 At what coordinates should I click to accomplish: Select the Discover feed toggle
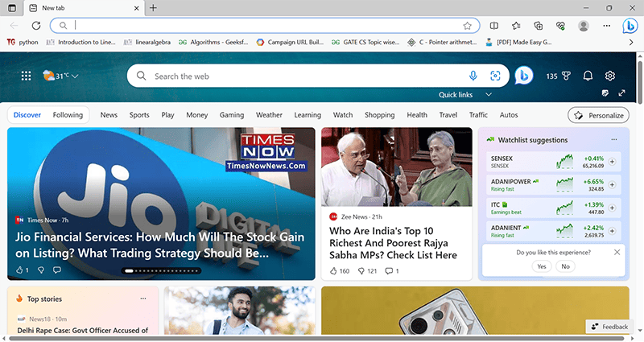coord(27,115)
